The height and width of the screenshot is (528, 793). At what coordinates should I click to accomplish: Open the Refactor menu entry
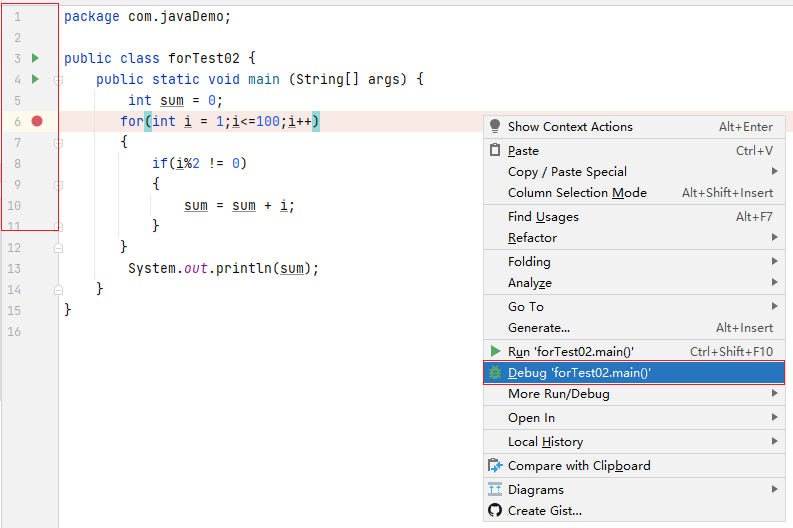(x=634, y=238)
